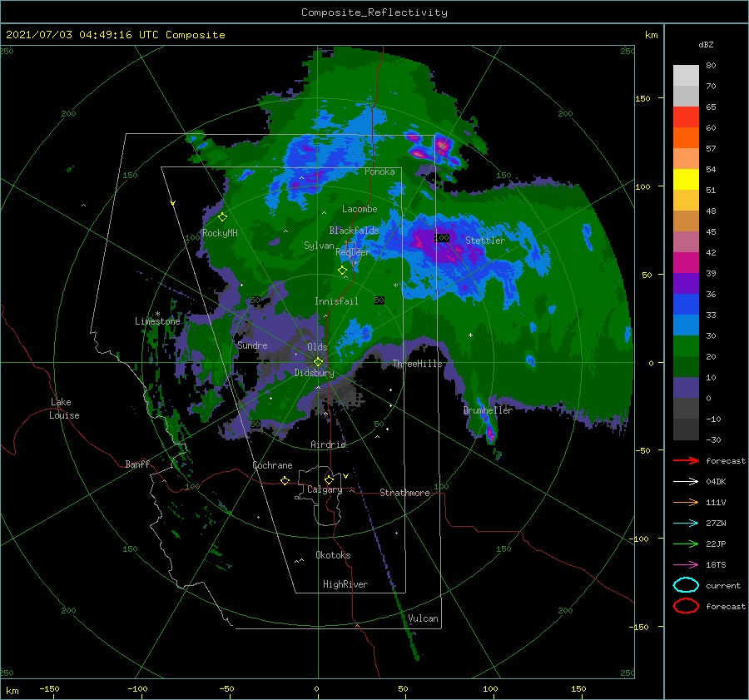This screenshot has height=700, width=749.
Task: Click the orange 111V arrow in the legend
Action: [686, 502]
